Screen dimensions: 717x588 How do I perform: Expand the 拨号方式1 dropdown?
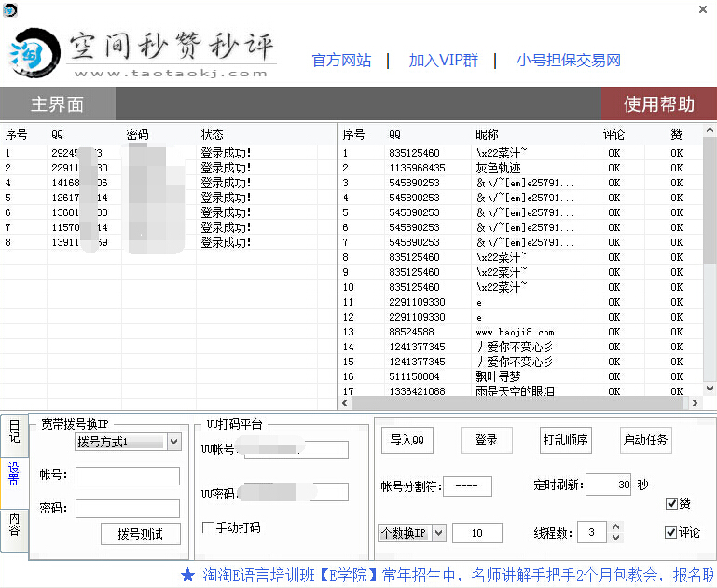point(173,442)
